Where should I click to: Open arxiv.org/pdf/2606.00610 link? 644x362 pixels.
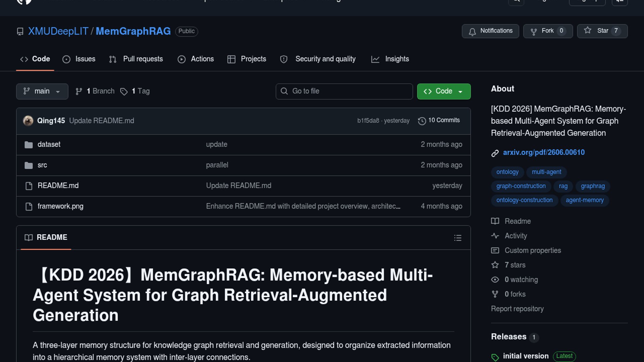[544, 153]
